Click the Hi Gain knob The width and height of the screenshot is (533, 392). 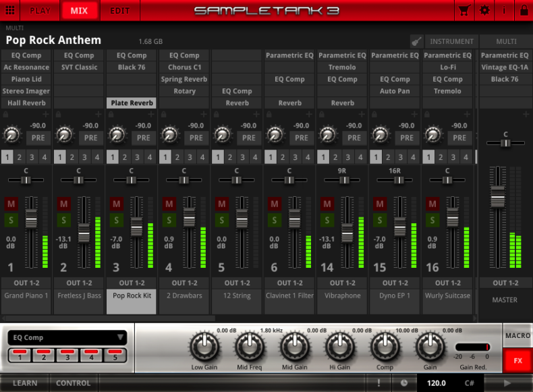(339, 347)
